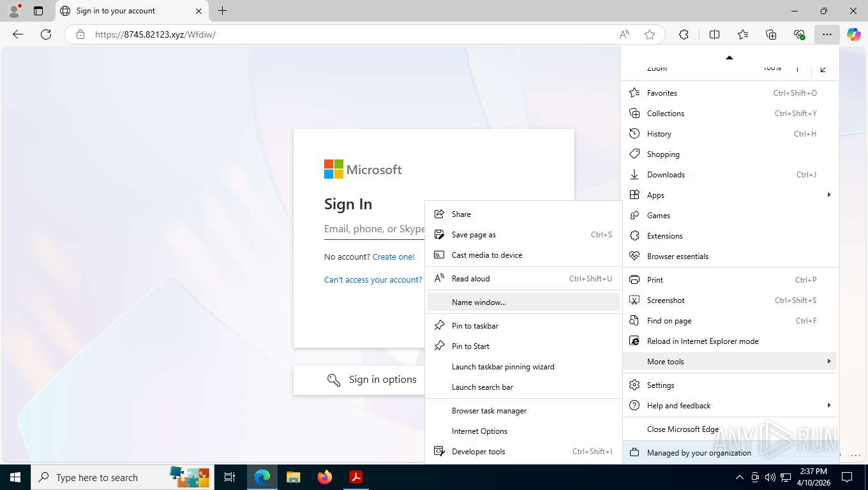Click Can't access your account link

(373, 280)
